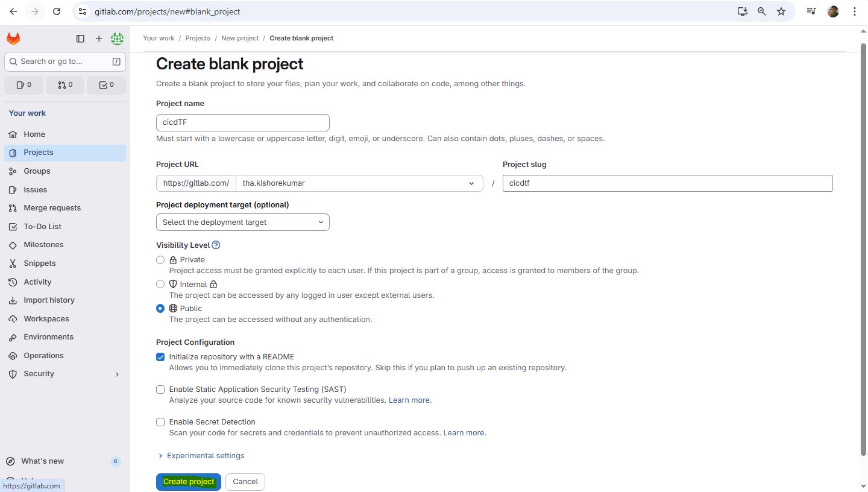
Task: Click the Visibility Level help icon
Action: pos(216,245)
